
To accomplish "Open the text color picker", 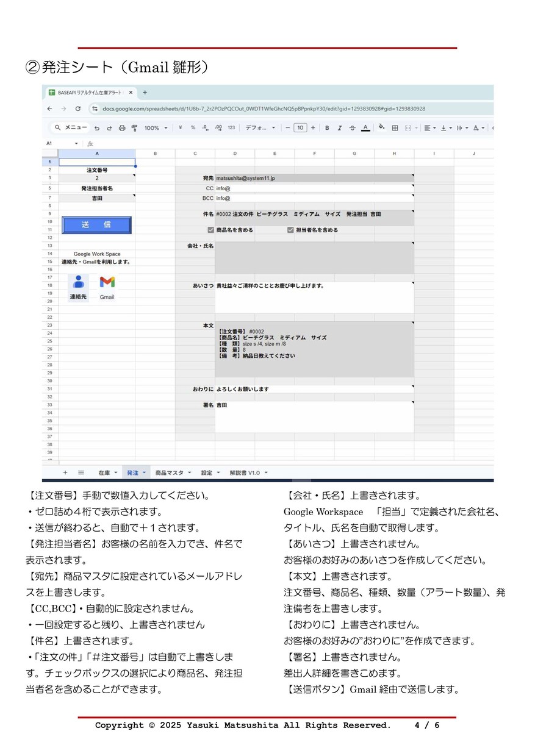I will tap(365, 128).
